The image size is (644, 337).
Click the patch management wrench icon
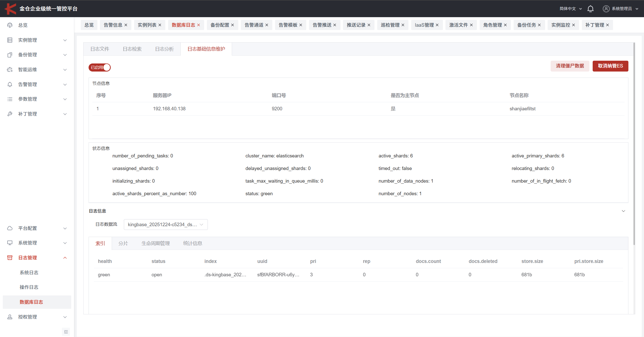tap(10, 114)
